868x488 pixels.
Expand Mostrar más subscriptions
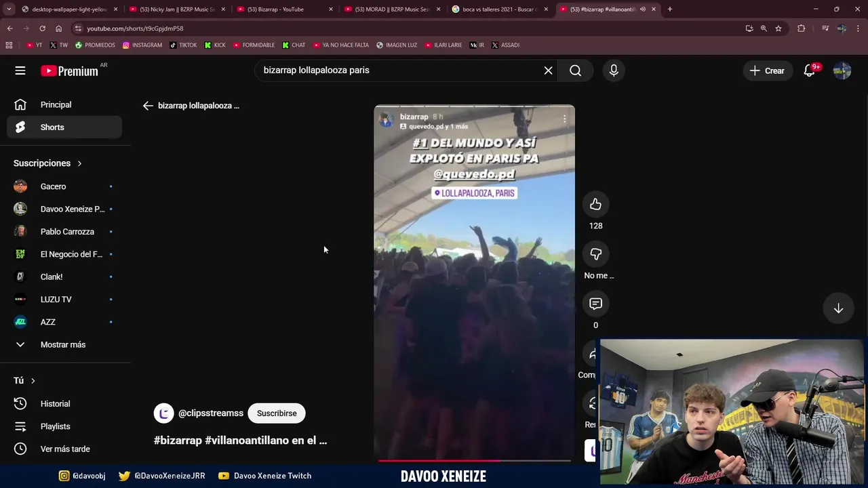pyautogui.click(x=64, y=344)
